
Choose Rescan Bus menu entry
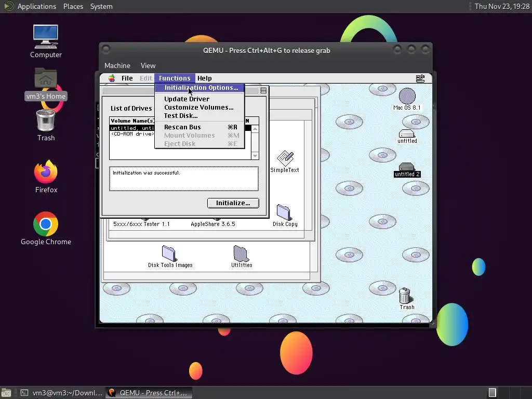(199, 127)
